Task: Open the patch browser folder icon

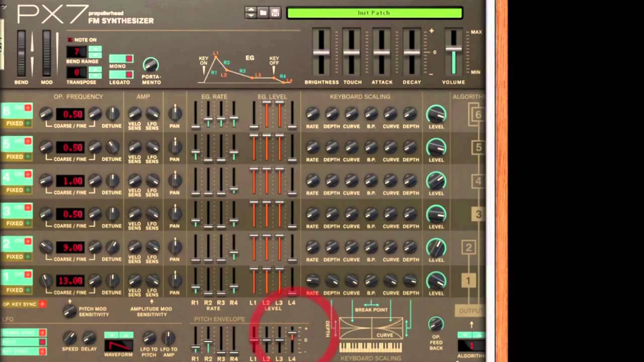Action: pyautogui.click(x=263, y=13)
